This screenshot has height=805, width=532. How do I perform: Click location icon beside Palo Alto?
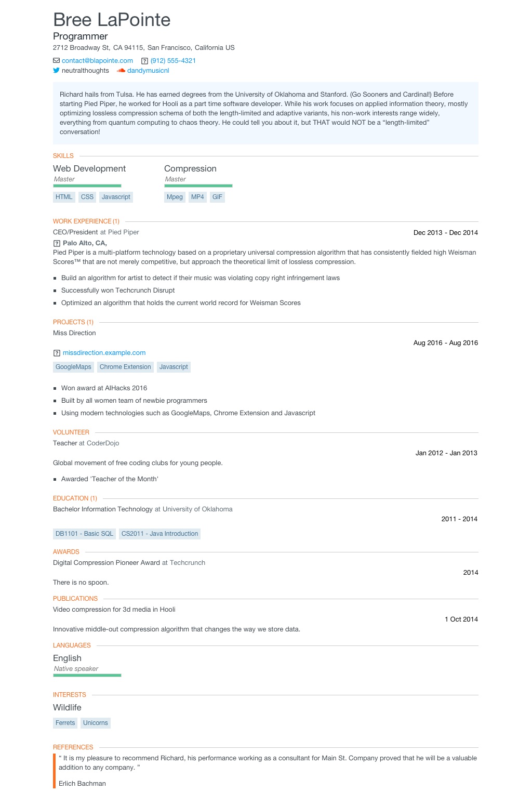57,243
